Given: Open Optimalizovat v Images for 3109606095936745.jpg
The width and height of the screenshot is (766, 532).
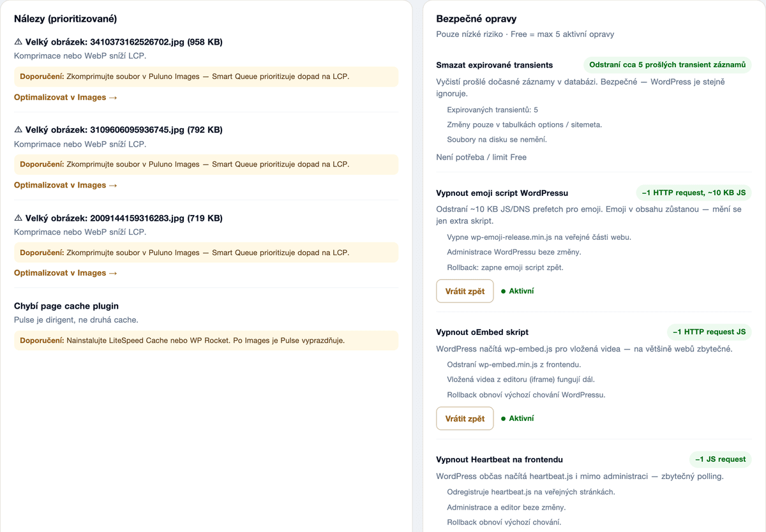Looking at the screenshot, I should click(x=66, y=185).
